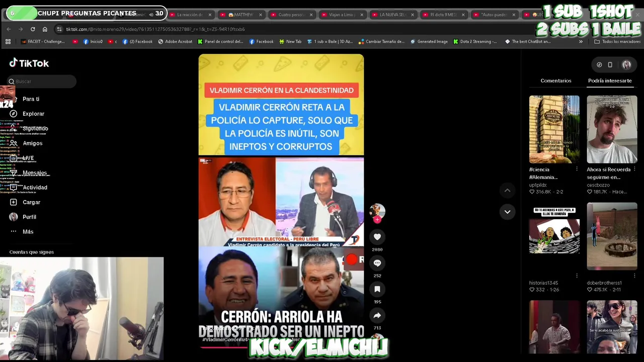This screenshot has height=362, width=644.
Task: Follow creator via red plus badge
Action: [377, 219]
